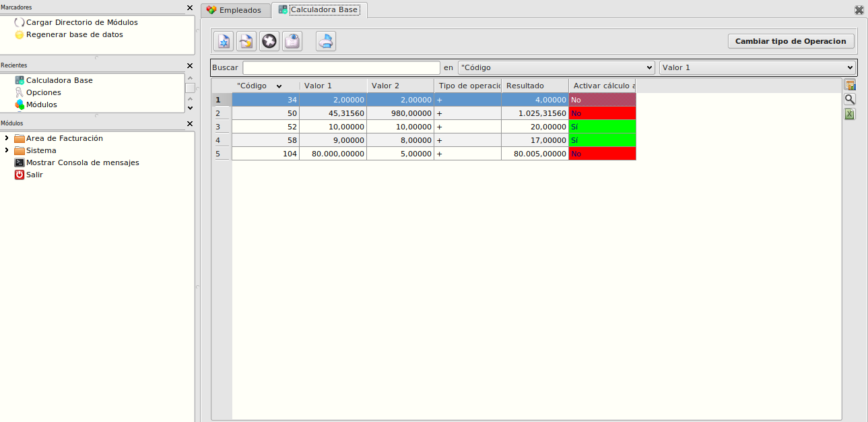Click the green Sí cell in row 3
Screen dimensions: 868x422
[603, 127]
